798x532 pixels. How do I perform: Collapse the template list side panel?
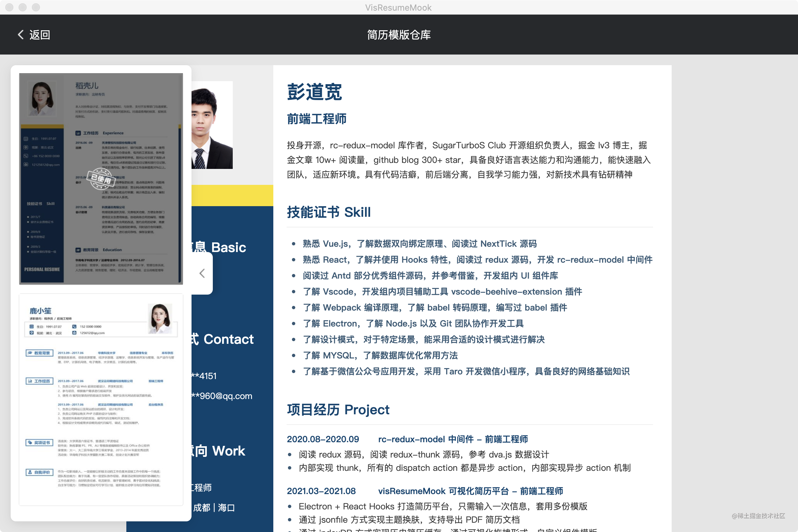202,273
